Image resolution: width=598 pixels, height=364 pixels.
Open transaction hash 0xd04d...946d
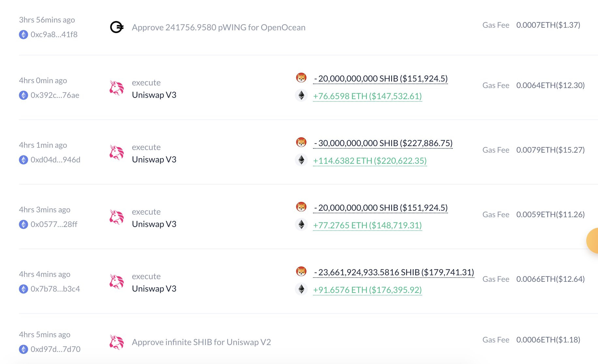[x=55, y=160]
